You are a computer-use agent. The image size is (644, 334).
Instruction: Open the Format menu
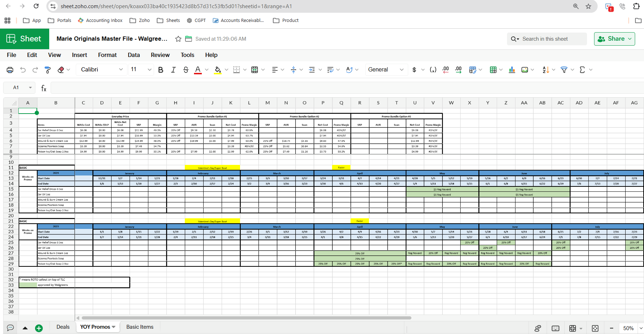pos(107,55)
